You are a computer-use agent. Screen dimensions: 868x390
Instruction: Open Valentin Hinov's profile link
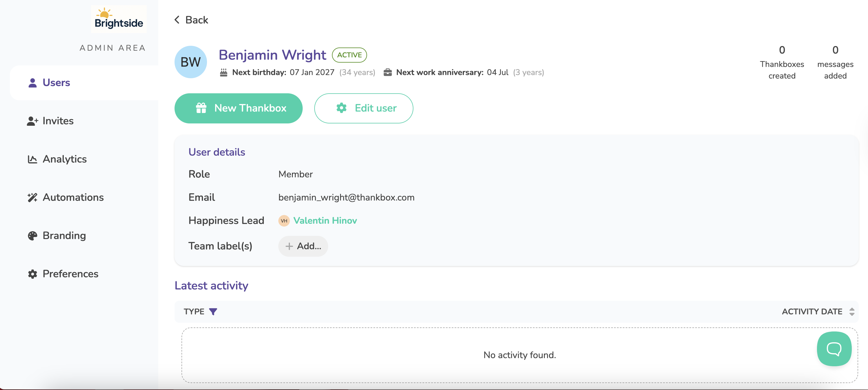coord(325,220)
